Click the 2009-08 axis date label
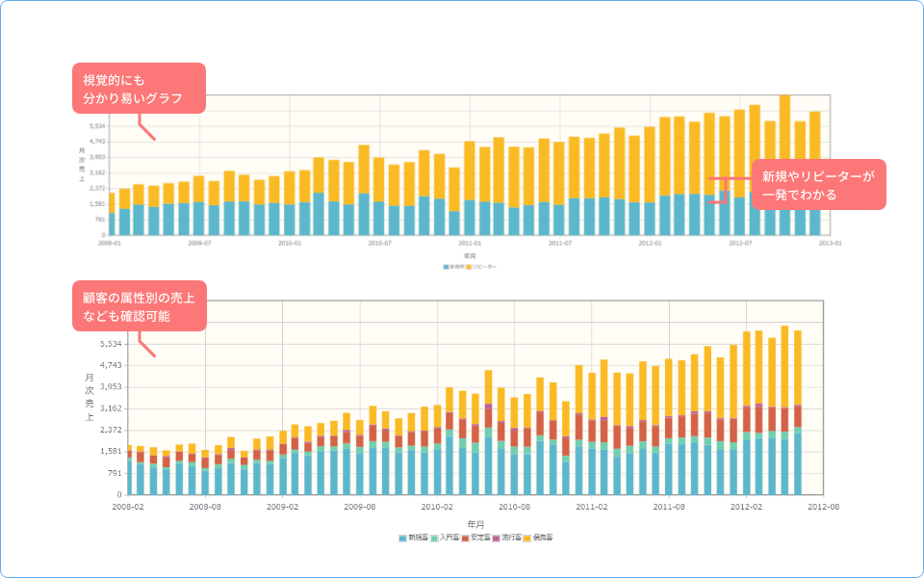Image resolution: width=924 pixels, height=578 pixels. (x=359, y=507)
